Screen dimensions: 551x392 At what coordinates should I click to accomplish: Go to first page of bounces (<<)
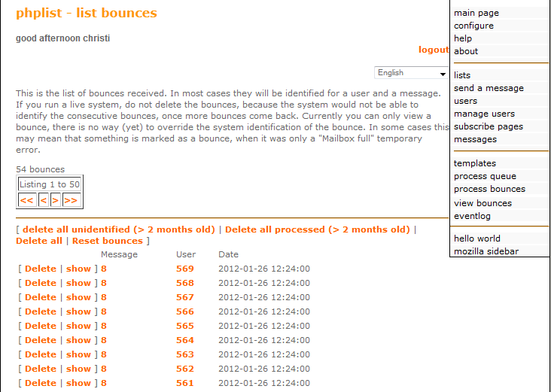[x=27, y=200]
